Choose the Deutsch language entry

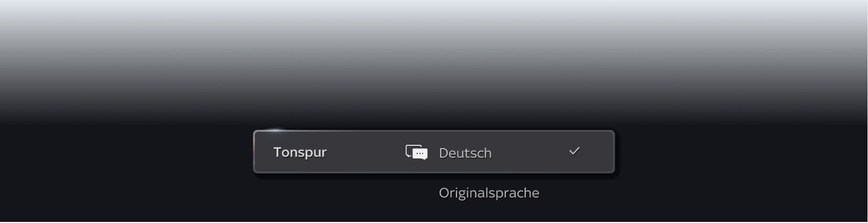(x=465, y=153)
